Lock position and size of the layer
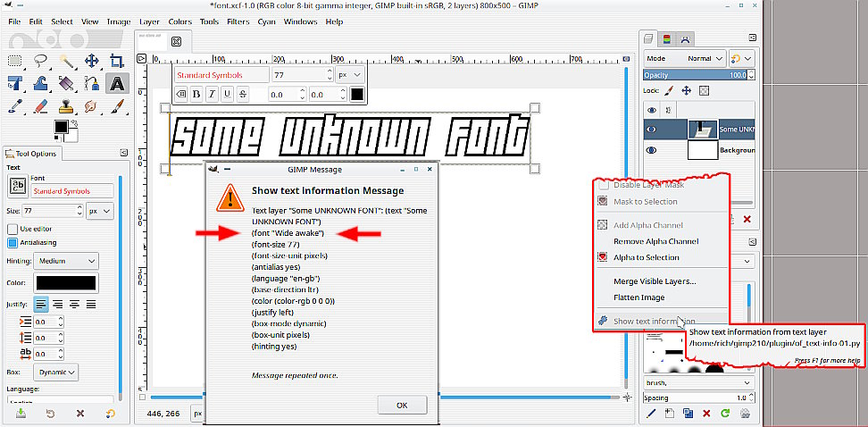The image size is (868, 427). pyautogui.click(x=687, y=90)
